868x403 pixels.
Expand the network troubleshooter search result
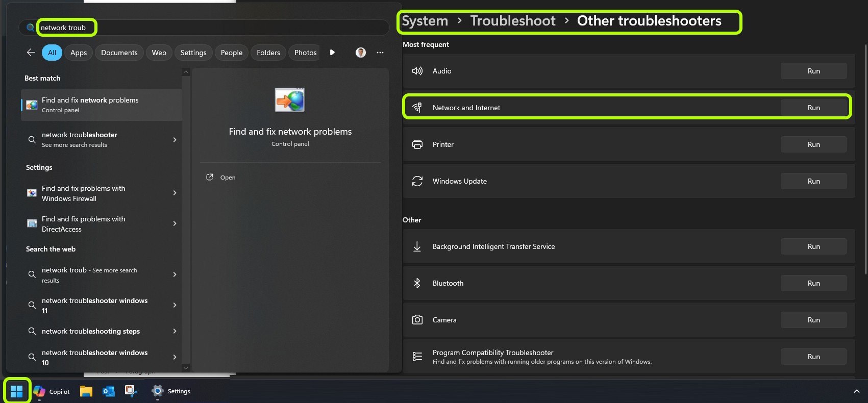[x=175, y=140]
